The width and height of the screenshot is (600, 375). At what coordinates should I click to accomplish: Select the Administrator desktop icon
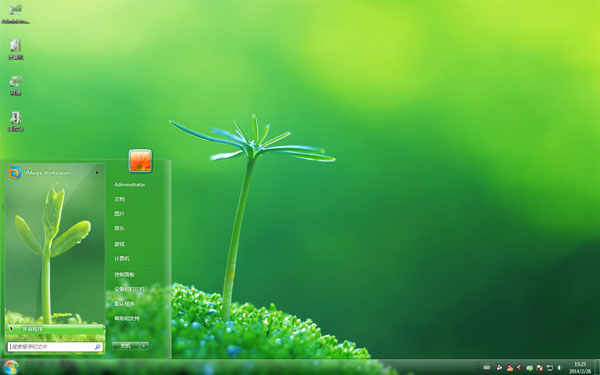click(x=15, y=14)
